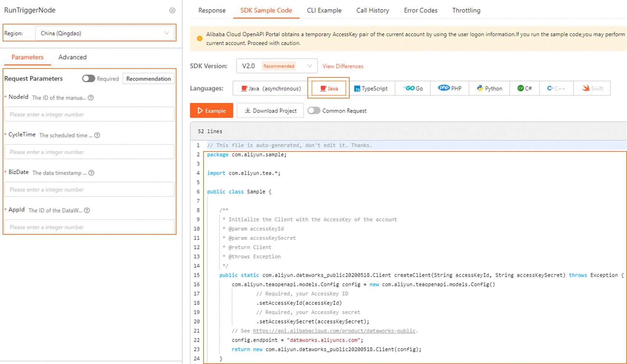The height and width of the screenshot is (364, 627).
Task: Open the Advanced parameters tab
Action: click(x=72, y=57)
